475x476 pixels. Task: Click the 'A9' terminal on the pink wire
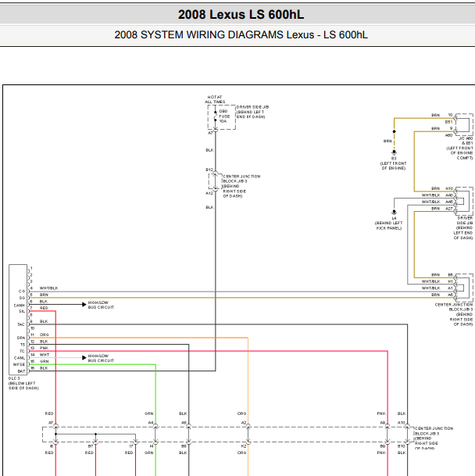point(383,423)
